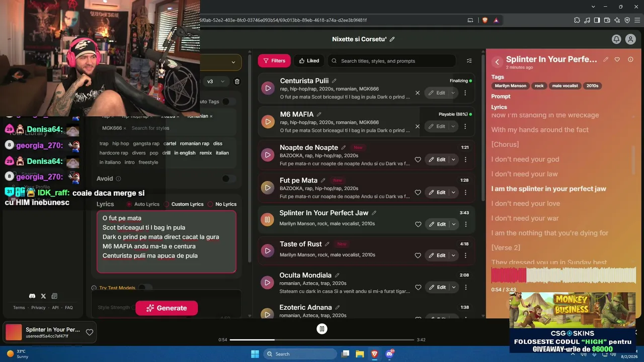Open the Brave browser hamburger menu

click(x=637, y=20)
